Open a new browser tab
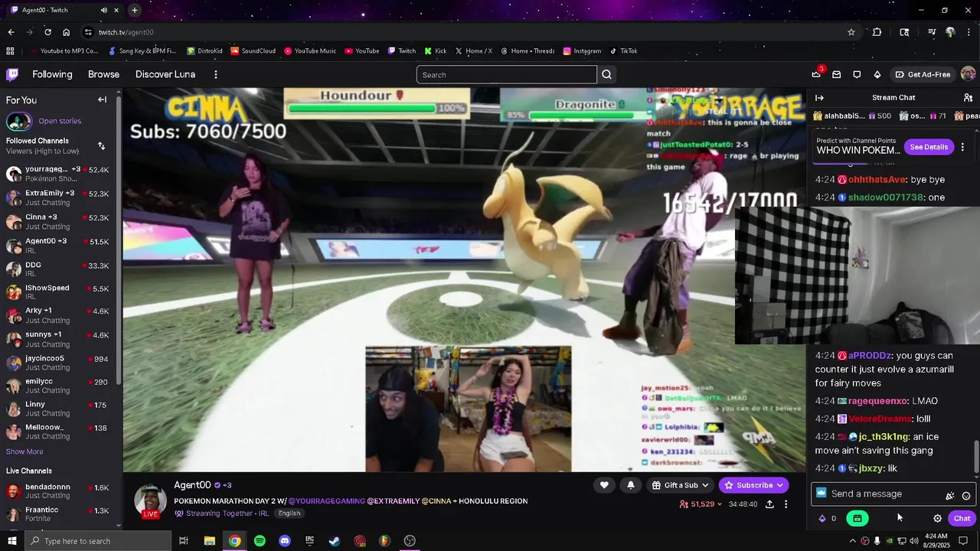 tap(134, 10)
